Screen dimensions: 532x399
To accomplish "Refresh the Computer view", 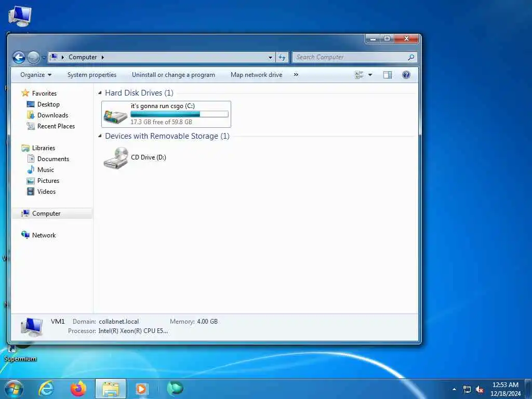I will tap(282, 57).
